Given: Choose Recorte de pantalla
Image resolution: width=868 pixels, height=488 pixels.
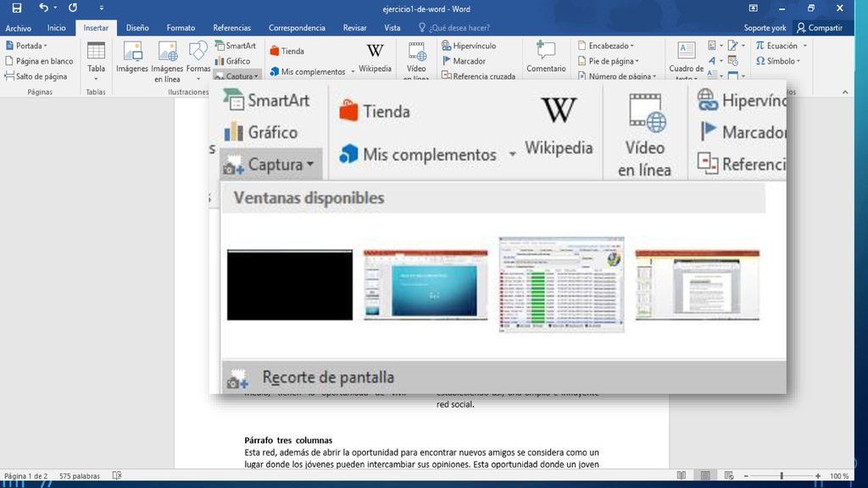Looking at the screenshot, I should point(504,377).
